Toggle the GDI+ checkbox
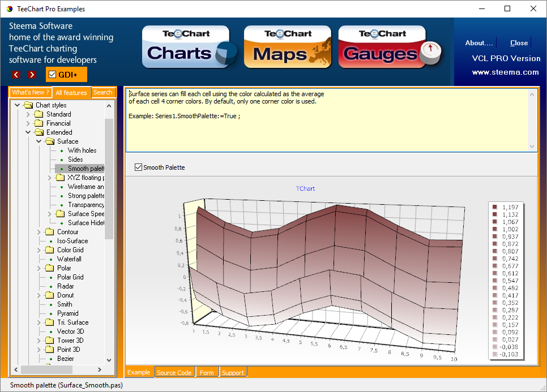The image size is (547, 392). (52, 75)
